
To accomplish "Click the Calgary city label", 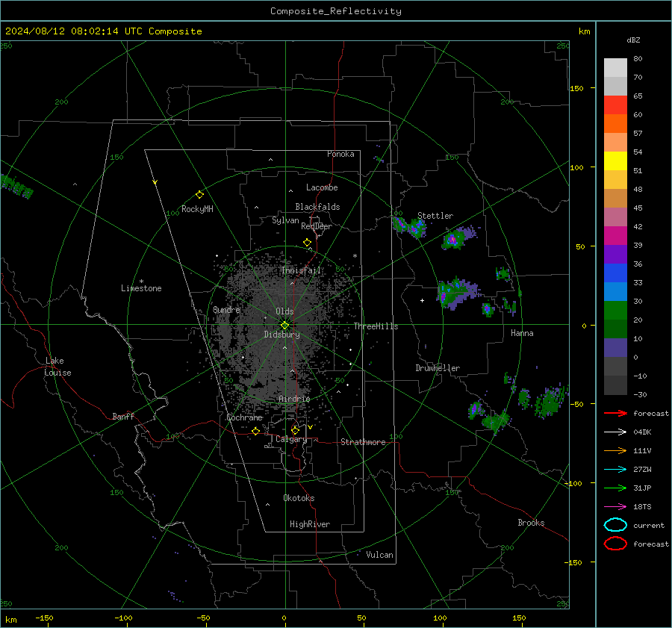I will point(291,439).
